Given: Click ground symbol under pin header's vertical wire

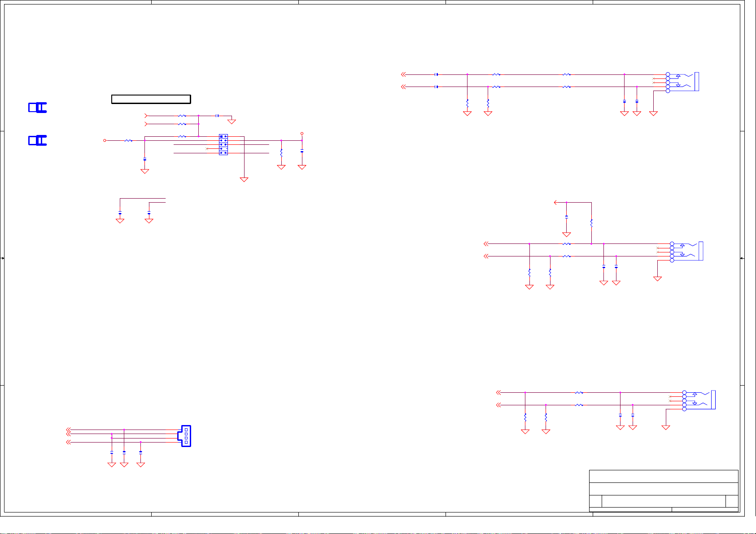Looking at the screenshot, I should coord(244,179).
